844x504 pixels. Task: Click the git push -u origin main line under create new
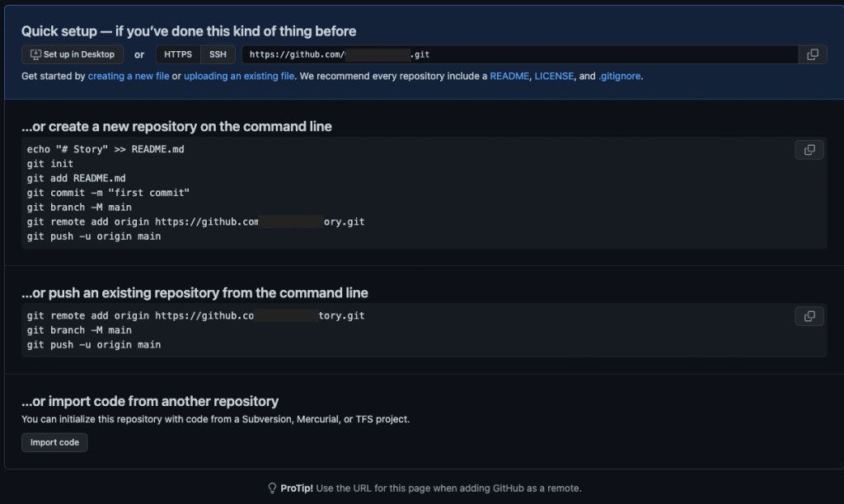coord(94,236)
